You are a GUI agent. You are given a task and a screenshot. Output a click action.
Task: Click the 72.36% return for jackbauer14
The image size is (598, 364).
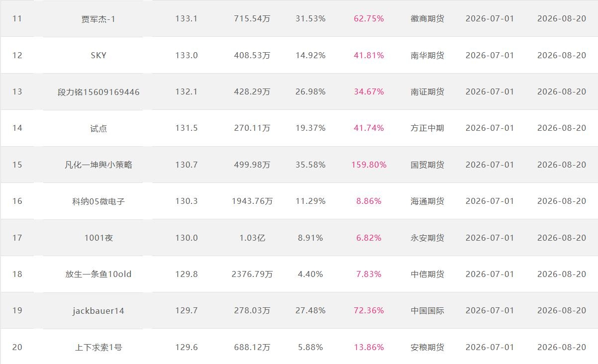(x=369, y=311)
